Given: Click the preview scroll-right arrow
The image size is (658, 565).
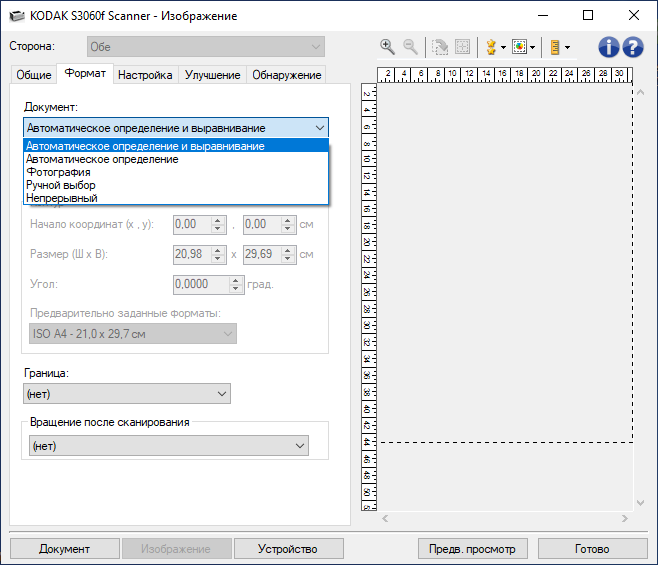Looking at the screenshot, I should [625, 518].
